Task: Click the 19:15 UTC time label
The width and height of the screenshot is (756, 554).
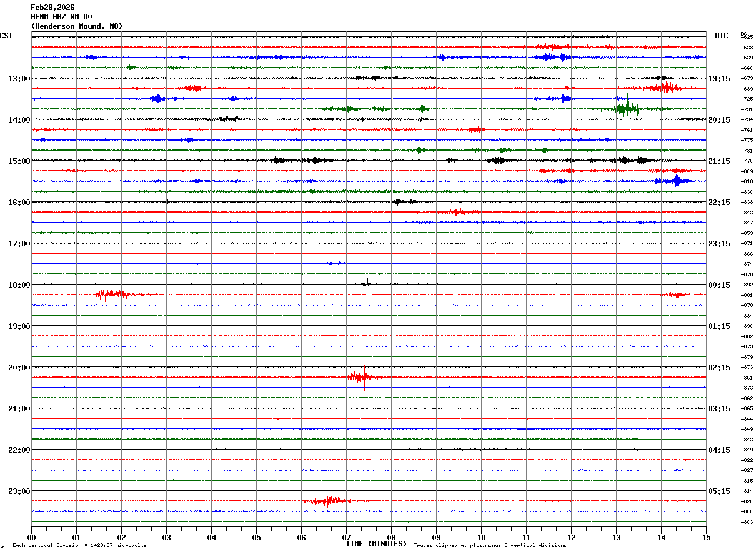Action: click(719, 79)
